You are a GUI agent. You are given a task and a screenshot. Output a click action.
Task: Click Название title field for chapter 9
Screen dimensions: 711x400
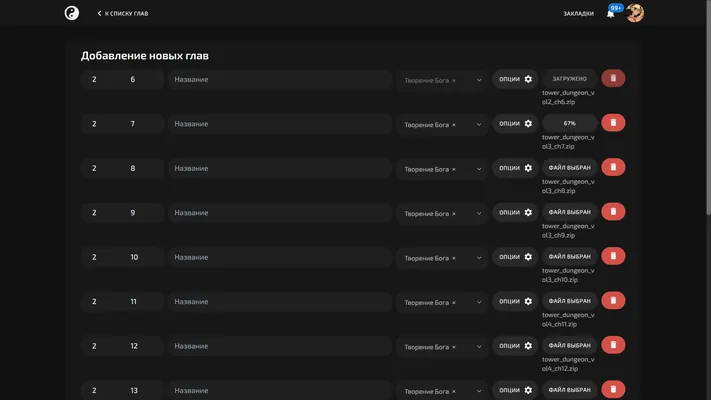pos(280,213)
